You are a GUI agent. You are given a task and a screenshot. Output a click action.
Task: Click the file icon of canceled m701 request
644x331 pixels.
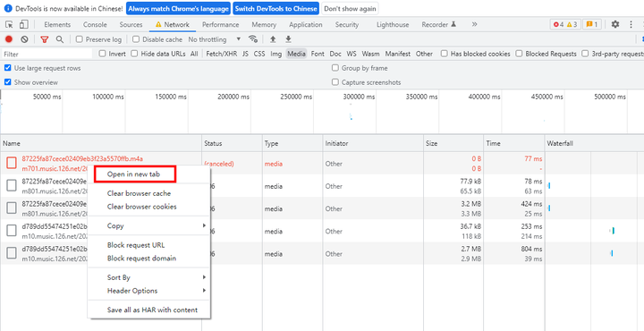[12, 164]
